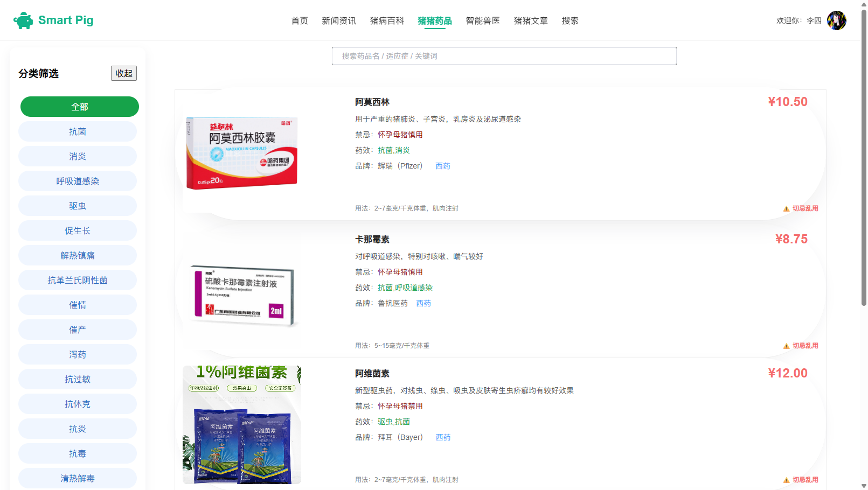
Task: Collapse the filter panel with 收起
Action: [x=124, y=73]
